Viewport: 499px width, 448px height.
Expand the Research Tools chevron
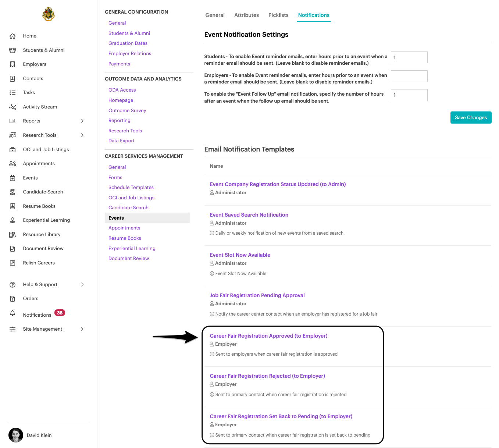(82, 135)
